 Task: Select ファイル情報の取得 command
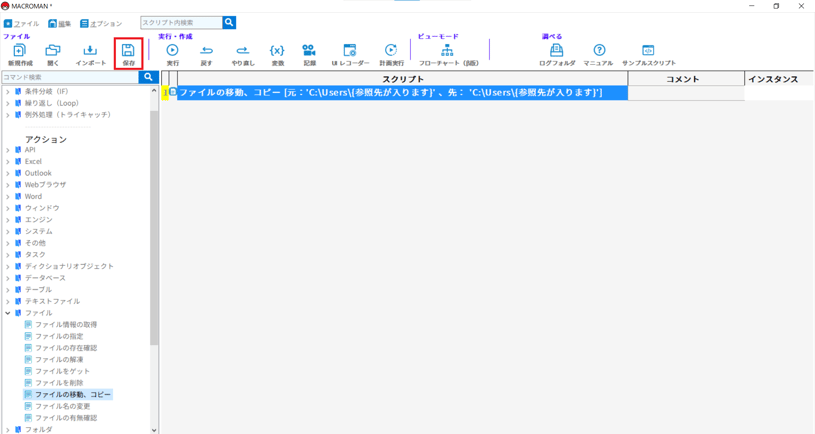[x=66, y=324]
